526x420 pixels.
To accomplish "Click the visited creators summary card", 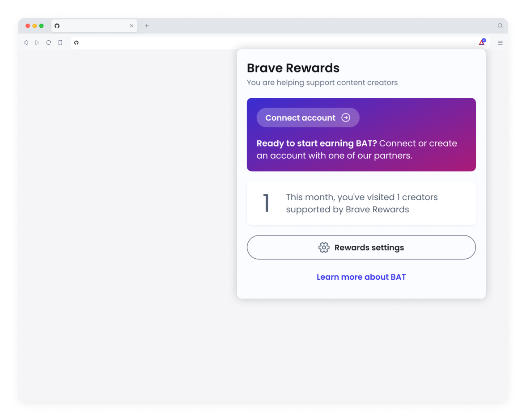I will (x=361, y=203).
